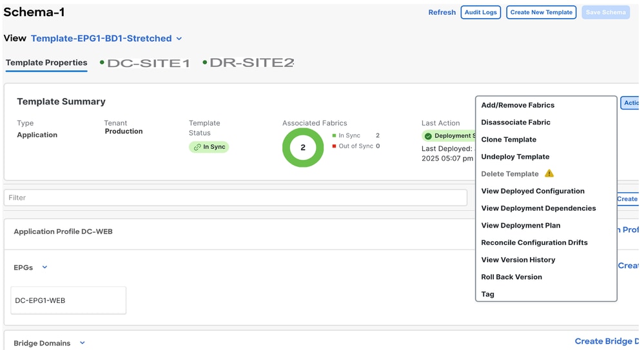Click the Create link beside Filter
This screenshot has width=644, height=350.
point(627,199)
